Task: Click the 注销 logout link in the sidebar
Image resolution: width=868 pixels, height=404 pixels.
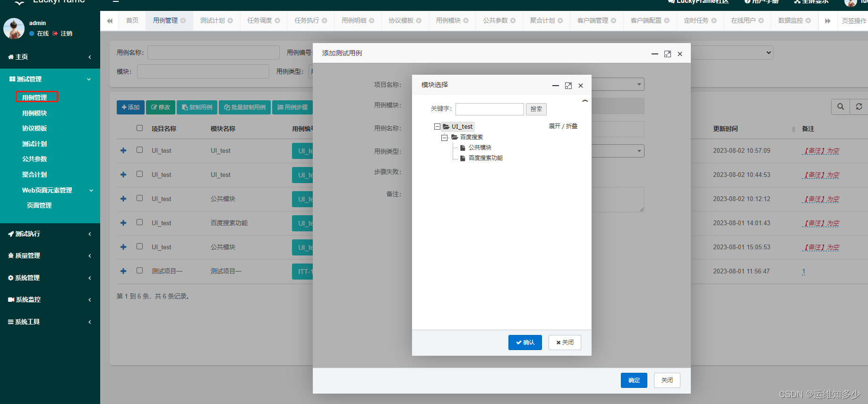Action: point(62,34)
